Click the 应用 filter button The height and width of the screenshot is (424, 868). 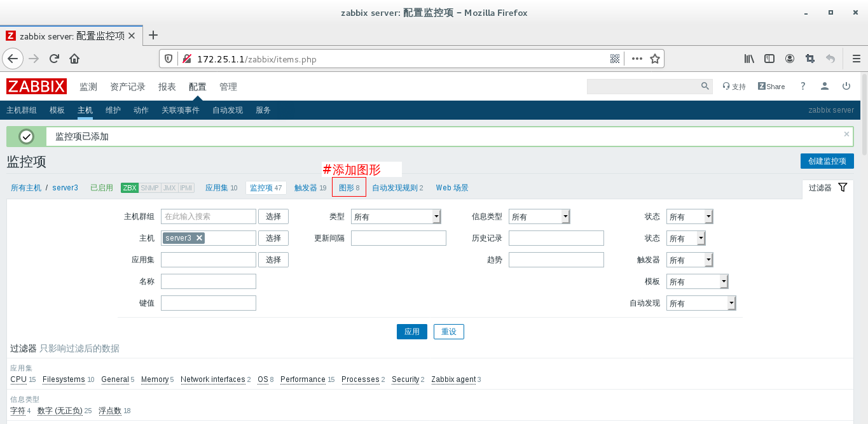[x=412, y=332]
